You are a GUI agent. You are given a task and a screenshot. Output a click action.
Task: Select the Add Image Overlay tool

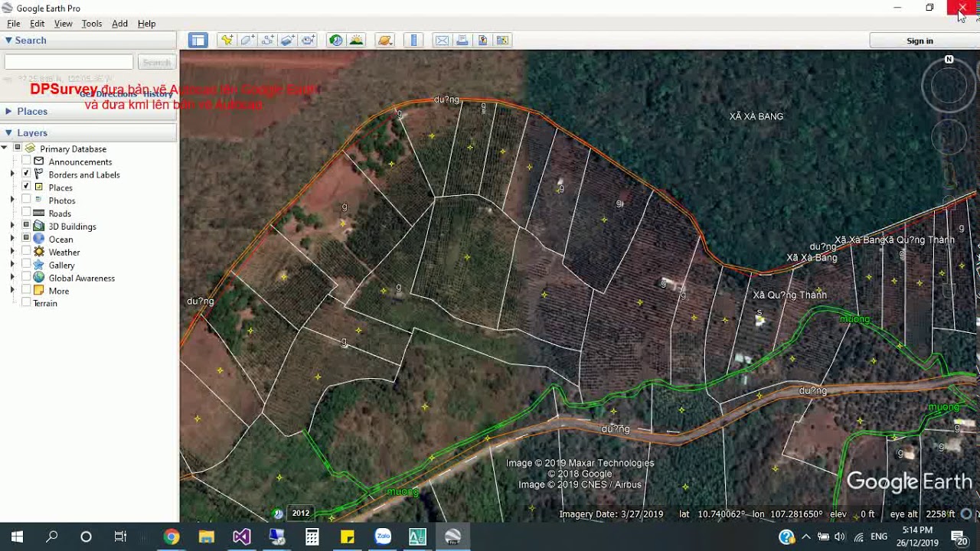tap(287, 41)
